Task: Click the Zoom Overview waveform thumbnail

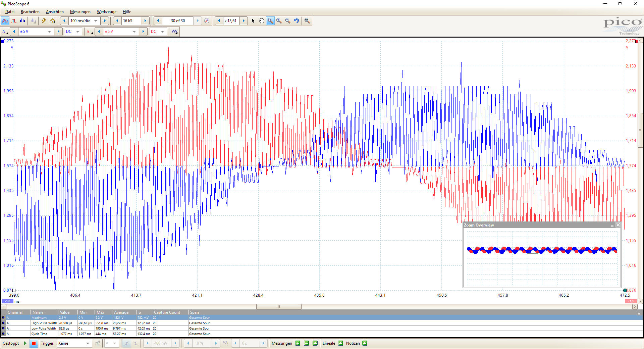Action: point(542,258)
